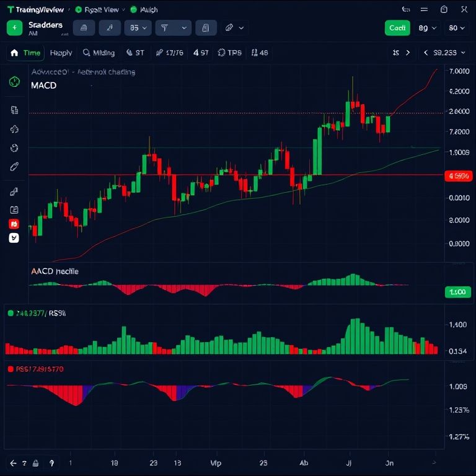Click the green 1.100 value tag on MACD pane

(x=457, y=292)
